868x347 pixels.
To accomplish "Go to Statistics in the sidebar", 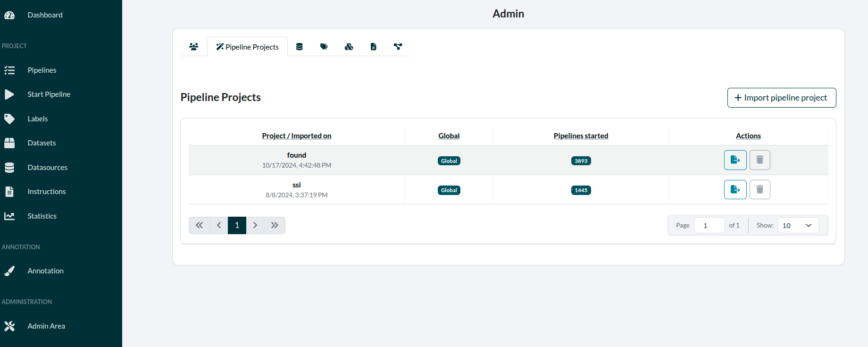I will tap(42, 216).
